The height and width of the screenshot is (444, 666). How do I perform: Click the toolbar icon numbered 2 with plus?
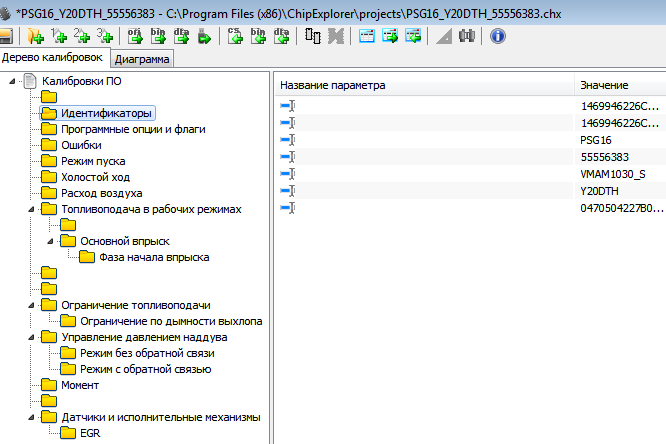pos(82,36)
